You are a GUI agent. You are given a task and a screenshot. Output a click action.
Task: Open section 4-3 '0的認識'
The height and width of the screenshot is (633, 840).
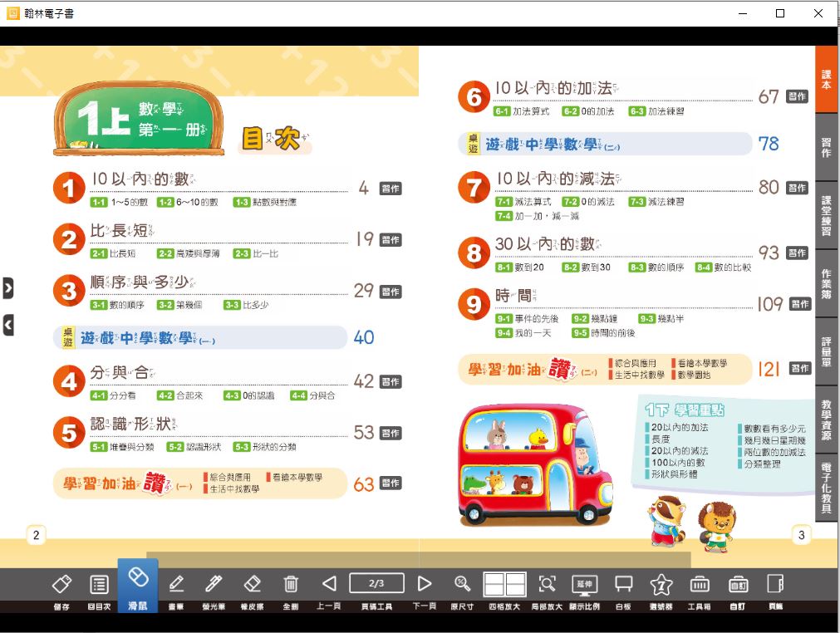(249, 395)
